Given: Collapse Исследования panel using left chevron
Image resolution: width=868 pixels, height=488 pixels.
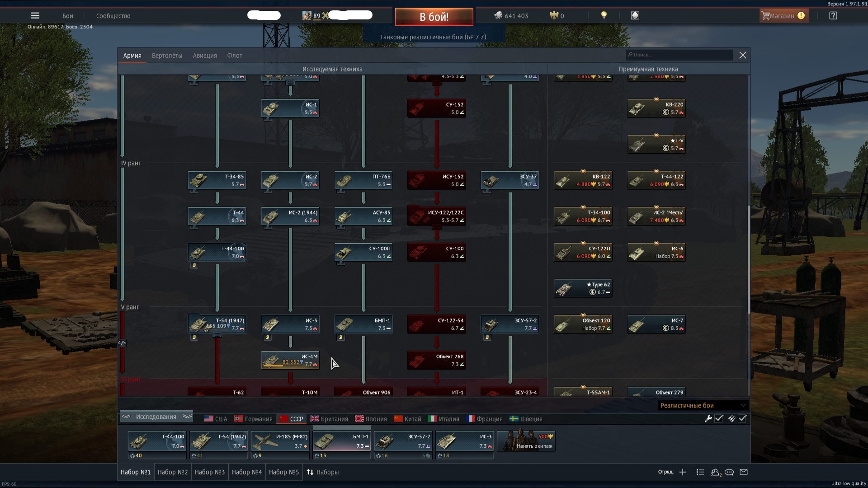Looking at the screenshot, I should [126, 417].
